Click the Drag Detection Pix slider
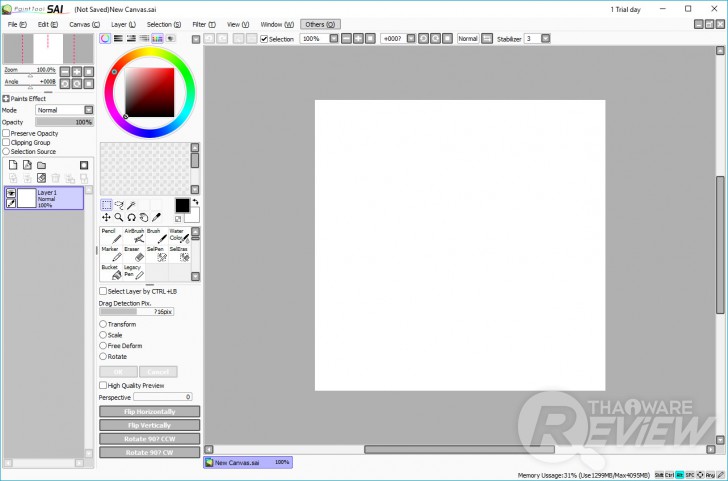 [x=136, y=312]
